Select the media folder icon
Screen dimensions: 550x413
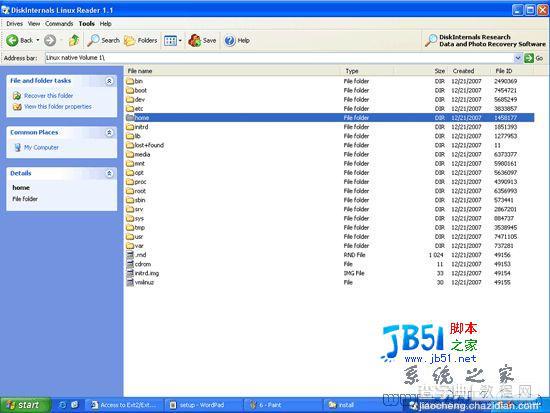[x=130, y=154]
